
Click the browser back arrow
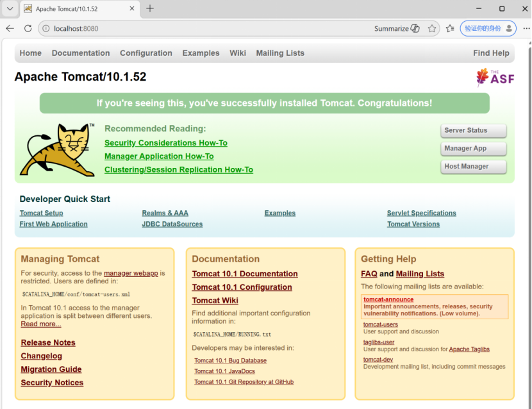pyautogui.click(x=10, y=28)
